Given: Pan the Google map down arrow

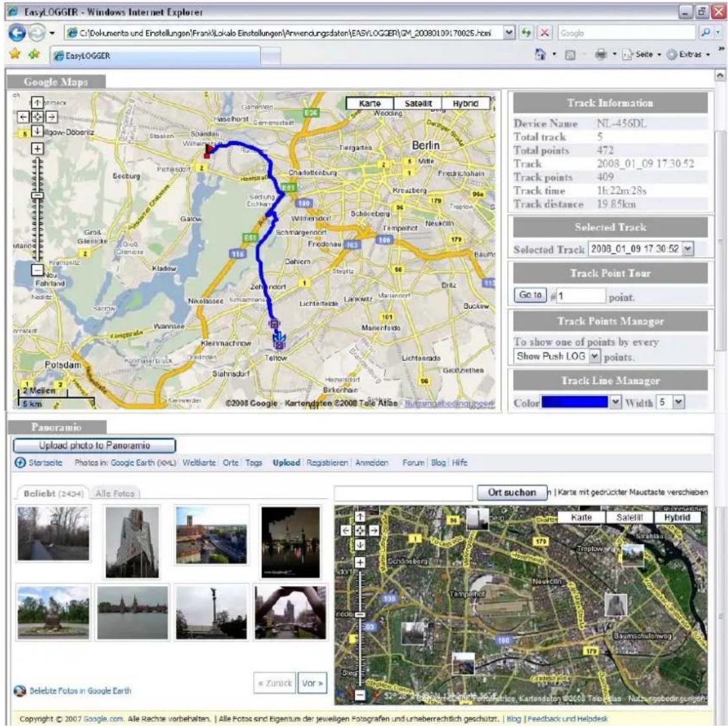Looking at the screenshot, I should (x=37, y=131).
